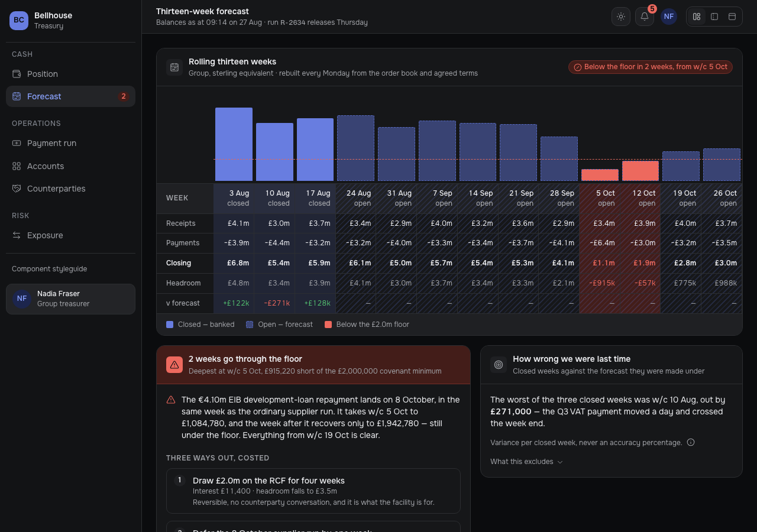Click the −£915k headroom cell
Image resolution: width=757 pixels, height=532 pixels.
point(600,283)
